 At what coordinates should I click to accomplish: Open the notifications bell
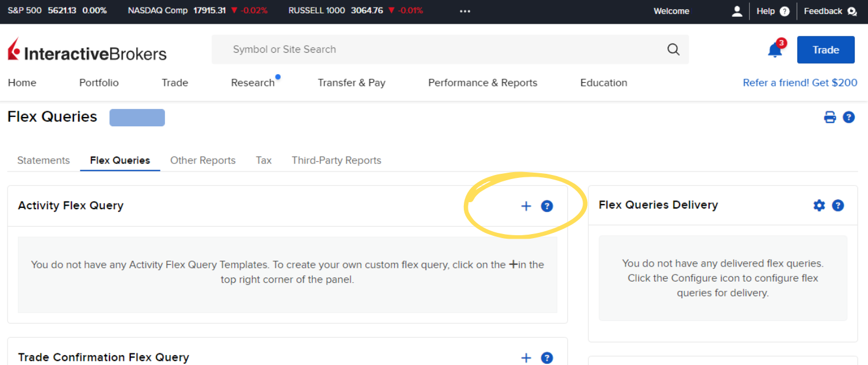[x=775, y=50]
